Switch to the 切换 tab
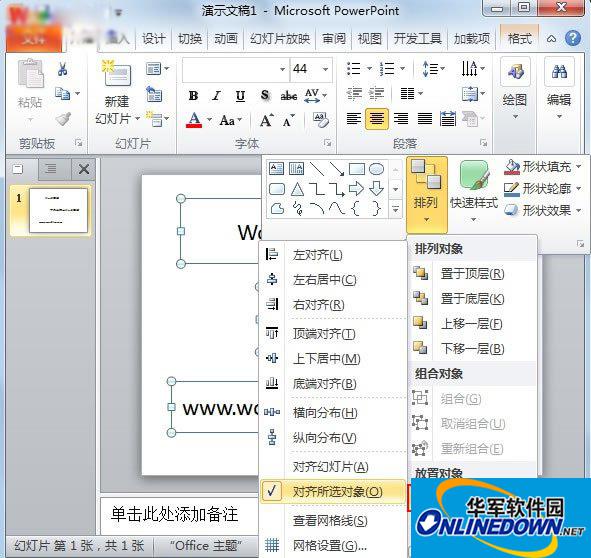Image resolution: width=591 pixels, height=558 pixels. [190, 38]
